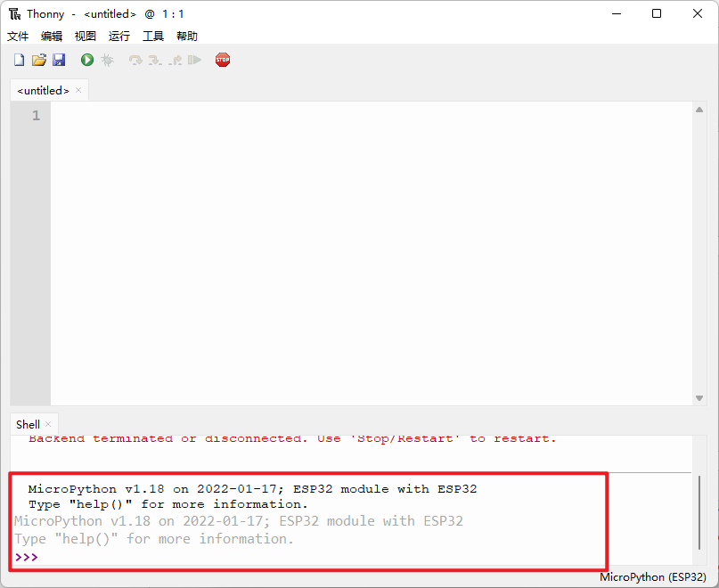719x588 pixels.
Task: Open the 帮助 menu
Action: pos(187,36)
